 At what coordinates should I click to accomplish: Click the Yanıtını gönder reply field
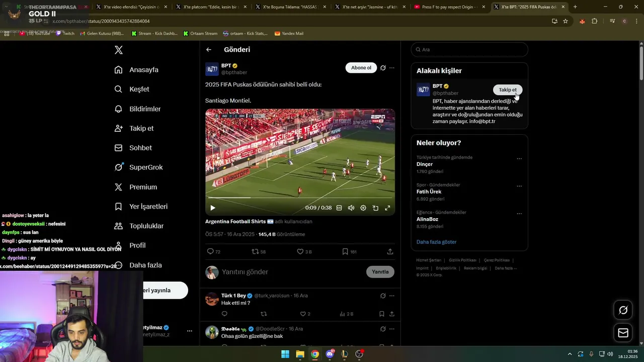[292, 272]
